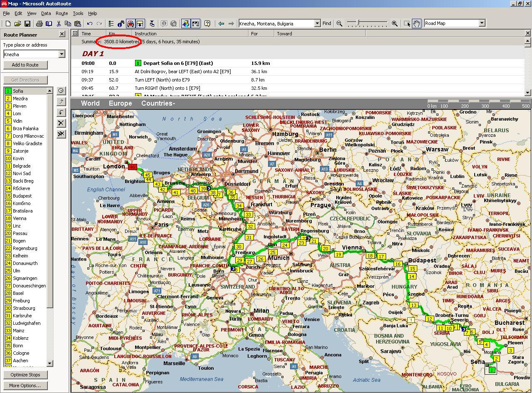Click the Europe map navigation link

(x=120, y=104)
